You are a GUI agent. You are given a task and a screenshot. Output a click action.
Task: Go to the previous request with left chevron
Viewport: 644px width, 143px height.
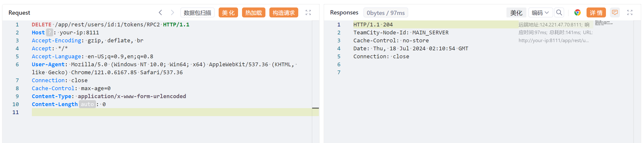tap(160, 12)
